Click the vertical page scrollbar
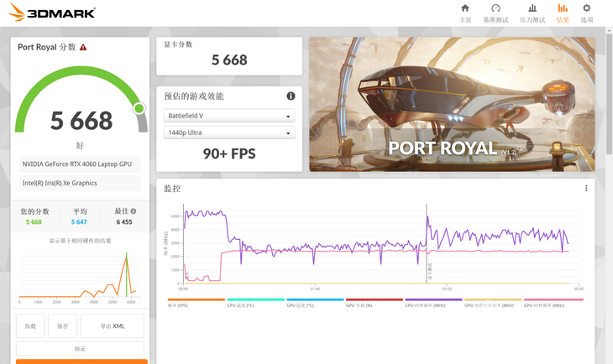The height and width of the screenshot is (364, 613). coord(609,94)
